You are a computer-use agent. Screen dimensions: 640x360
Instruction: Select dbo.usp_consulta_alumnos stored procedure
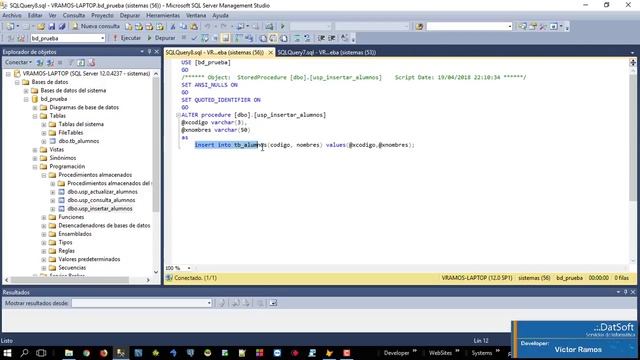pyautogui.click(x=101, y=200)
